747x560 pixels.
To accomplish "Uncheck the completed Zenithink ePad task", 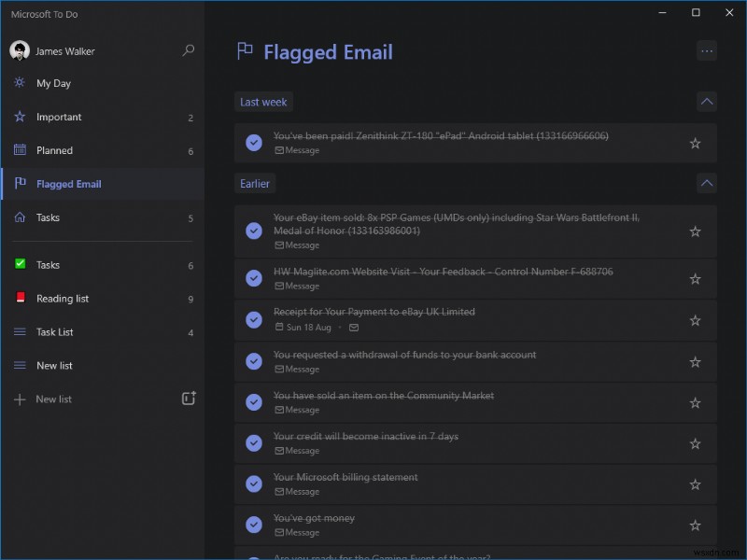I will pos(253,142).
